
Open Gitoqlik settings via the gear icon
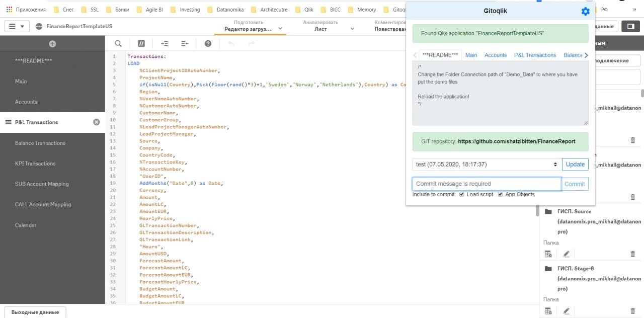tap(585, 10)
